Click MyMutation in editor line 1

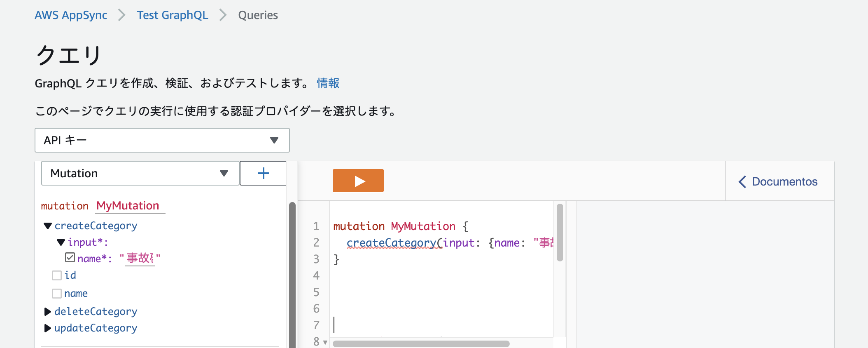(423, 226)
